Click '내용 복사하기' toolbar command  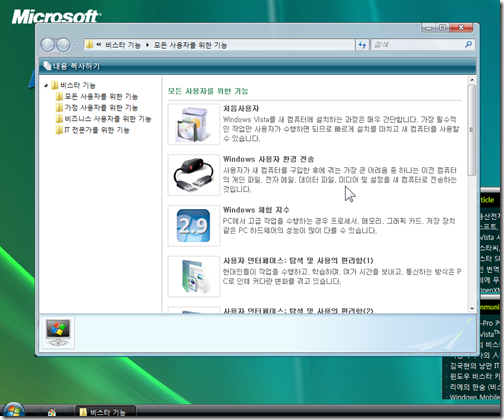coord(72,66)
